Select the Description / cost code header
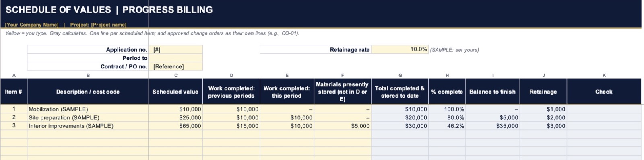 pos(88,92)
